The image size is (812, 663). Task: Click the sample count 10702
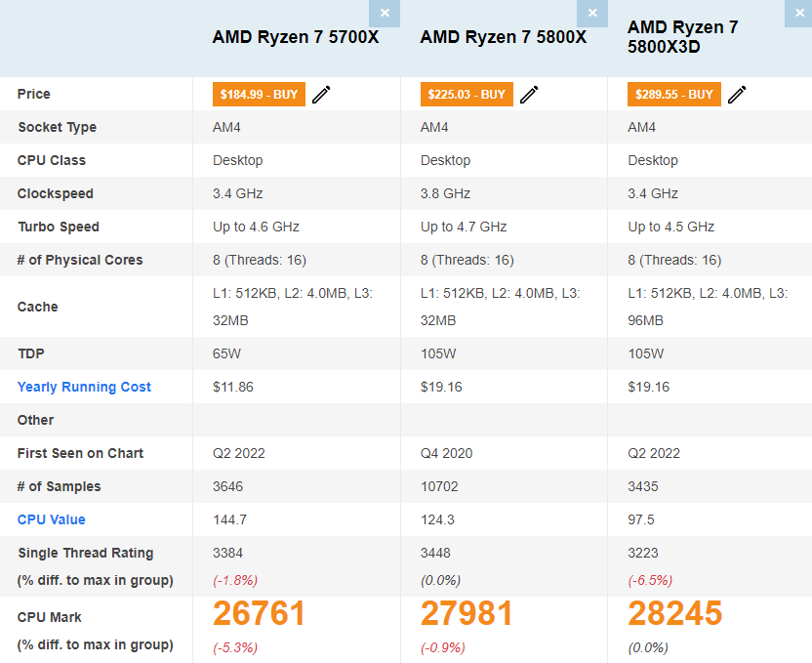coord(439,486)
